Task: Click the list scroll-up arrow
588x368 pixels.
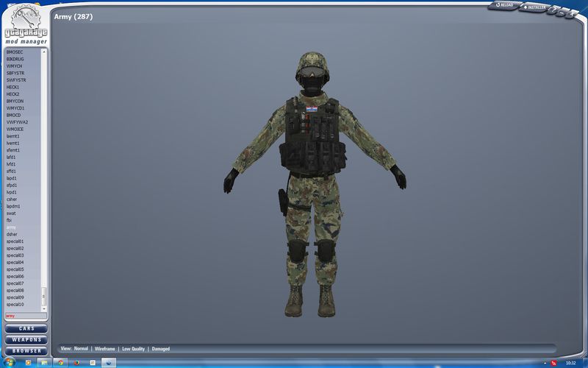Action: [x=44, y=52]
